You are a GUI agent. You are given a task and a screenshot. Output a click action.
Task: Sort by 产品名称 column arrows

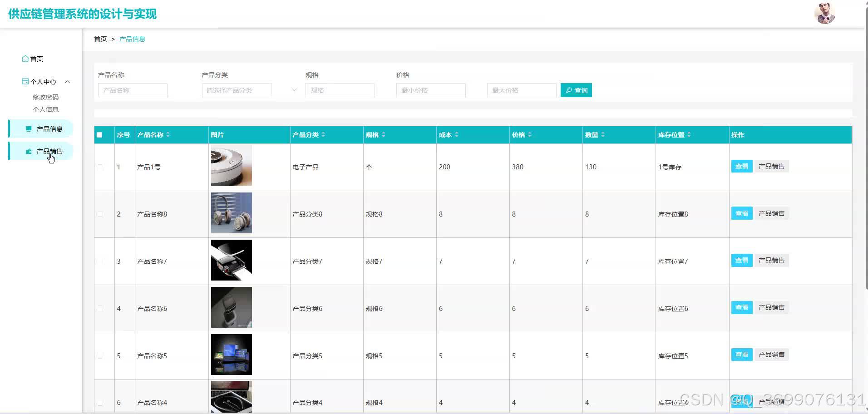click(168, 134)
